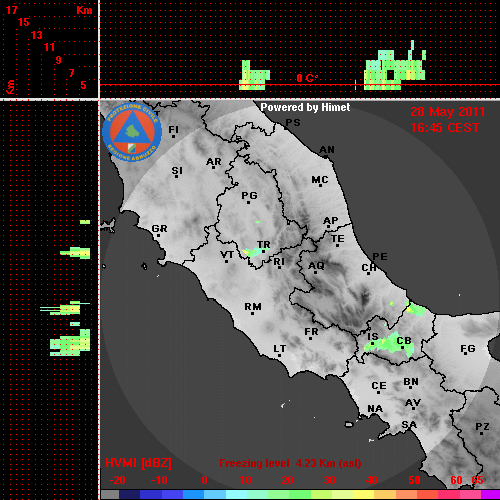Image resolution: width=500 pixels, height=500 pixels.
Task: Click the Protezione Civile Regione Abruzzo logo
Action: click(132, 132)
